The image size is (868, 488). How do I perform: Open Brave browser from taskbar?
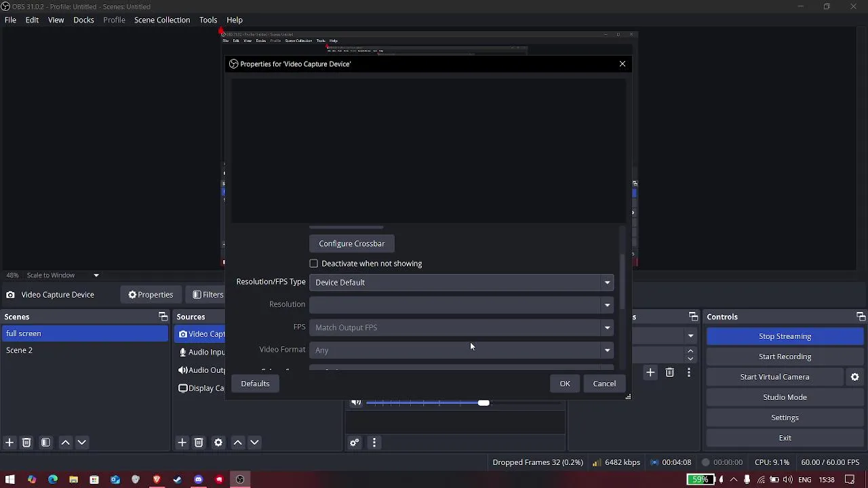(x=157, y=480)
